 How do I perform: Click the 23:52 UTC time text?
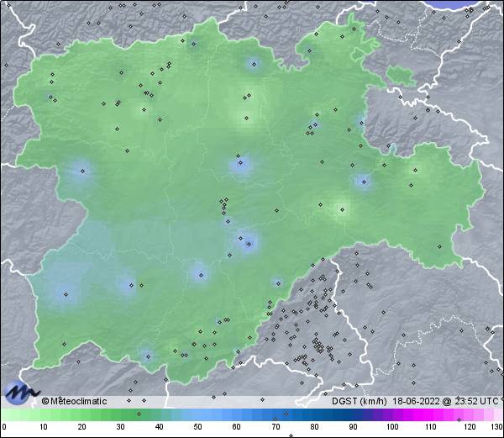click(x=476, y=401)
